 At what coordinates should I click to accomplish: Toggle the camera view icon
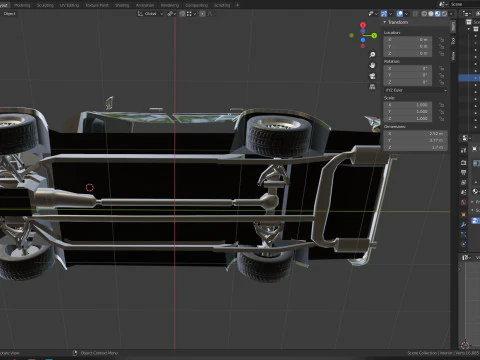[372, 76]
